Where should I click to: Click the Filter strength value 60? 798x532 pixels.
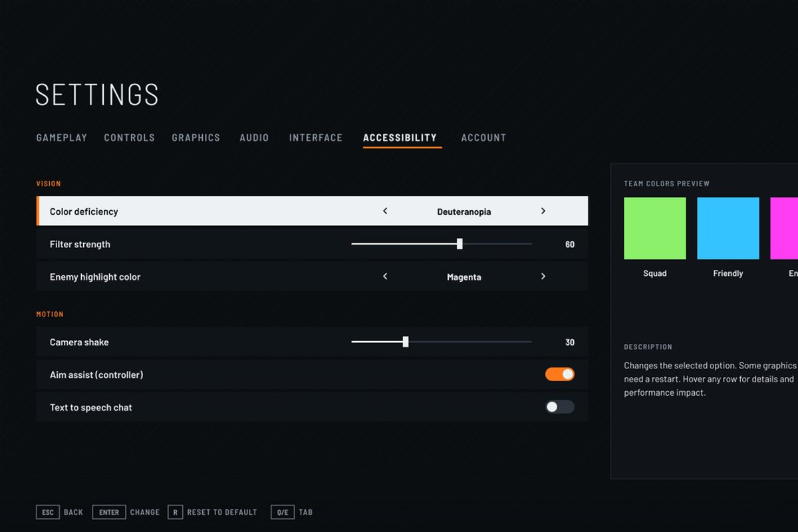click(570, 244)
